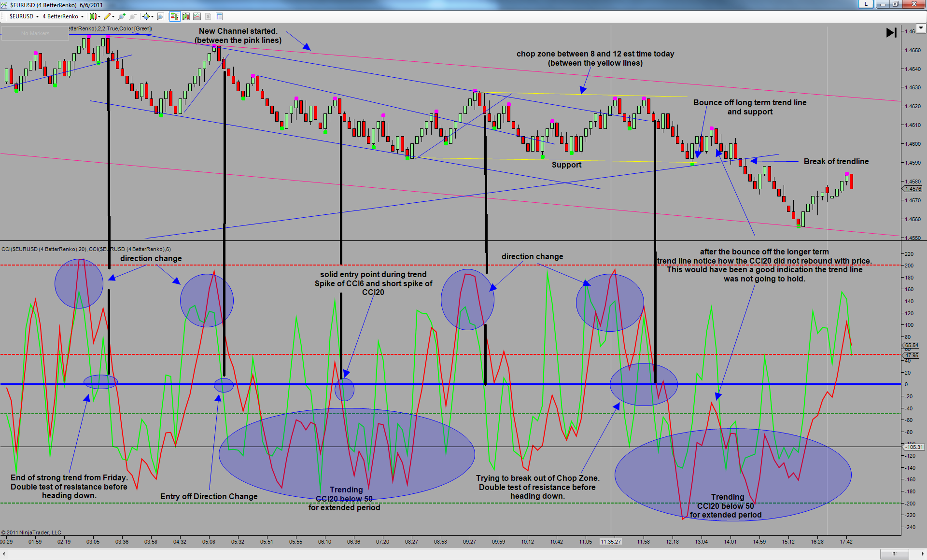Click the 1.4576 current price marker
Screen dimensions: 927x560
[913, 189]
